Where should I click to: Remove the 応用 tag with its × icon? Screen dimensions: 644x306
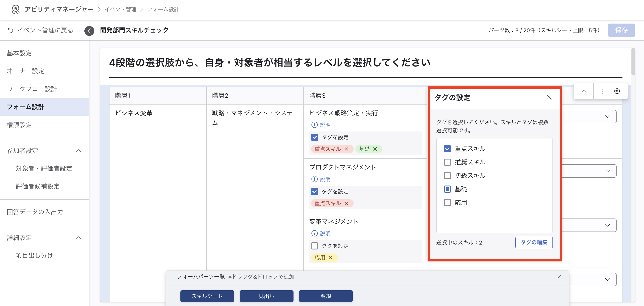point(331,257)
